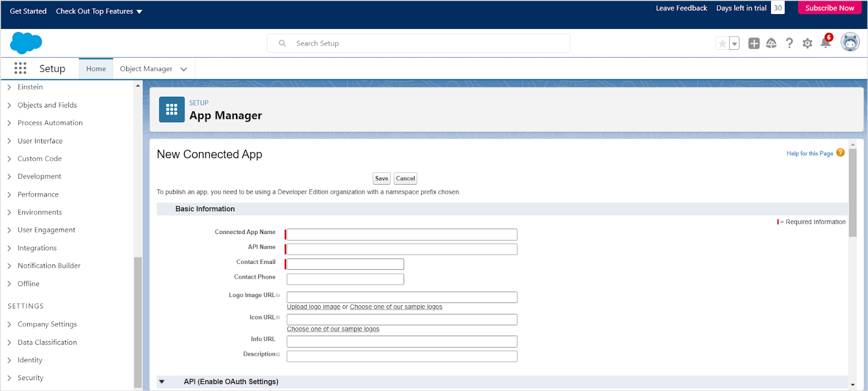
Task: Click the question mark help icon
Action: 789,43
